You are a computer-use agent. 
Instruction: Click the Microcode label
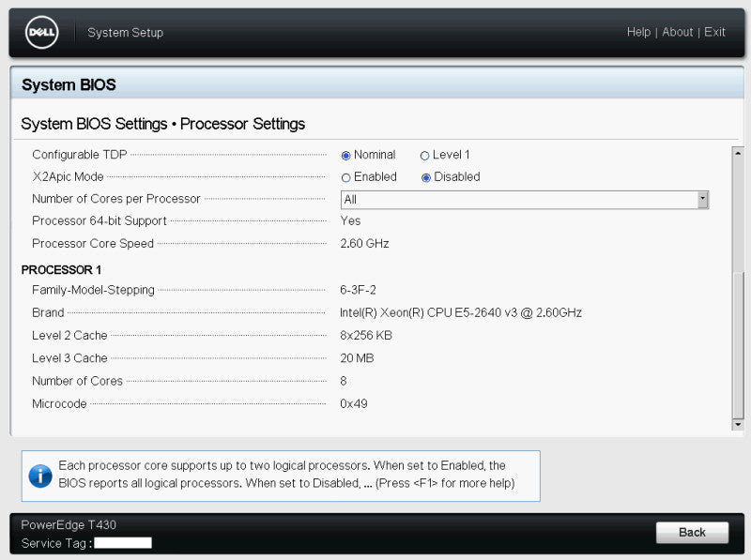[59, 403]
